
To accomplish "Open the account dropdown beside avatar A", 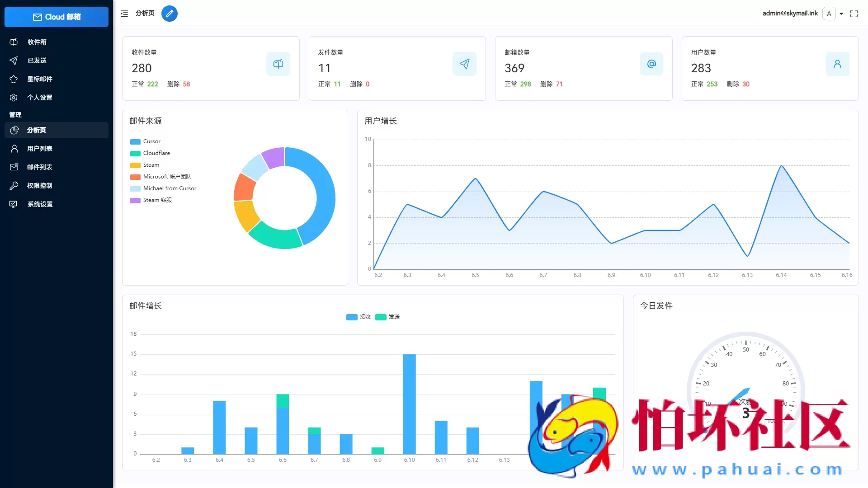I will [x=840, y=14].
